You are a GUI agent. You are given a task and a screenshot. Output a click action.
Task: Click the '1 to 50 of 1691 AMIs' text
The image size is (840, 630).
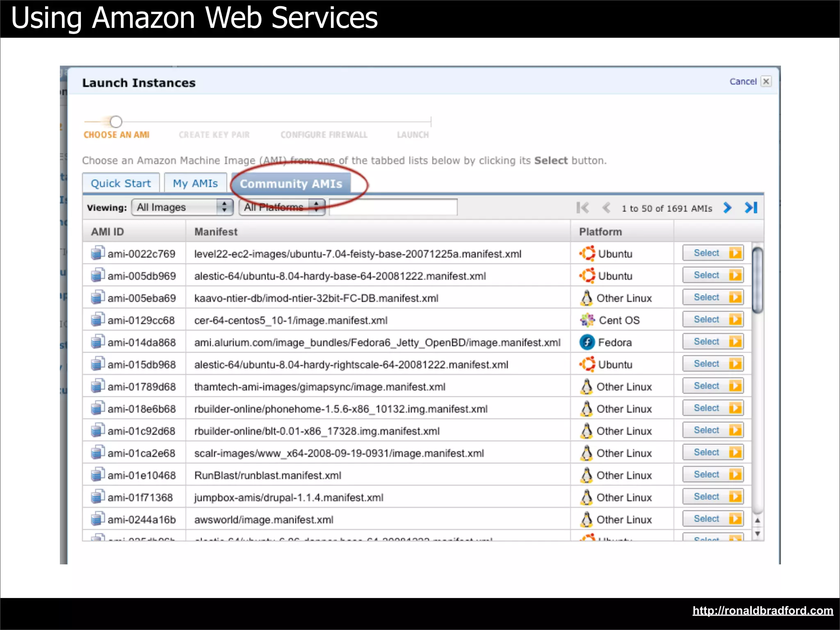[x=667, y=208]
